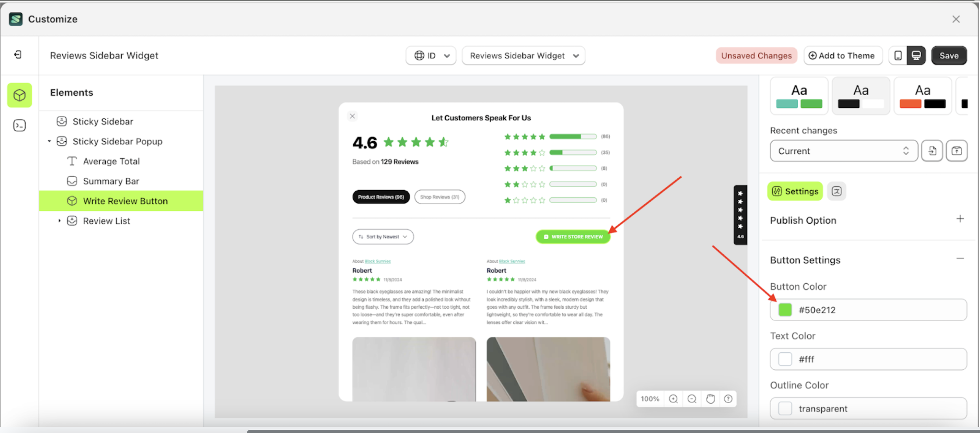
Task: Expand the Review List tree item
Action: [x=59, y=221]
